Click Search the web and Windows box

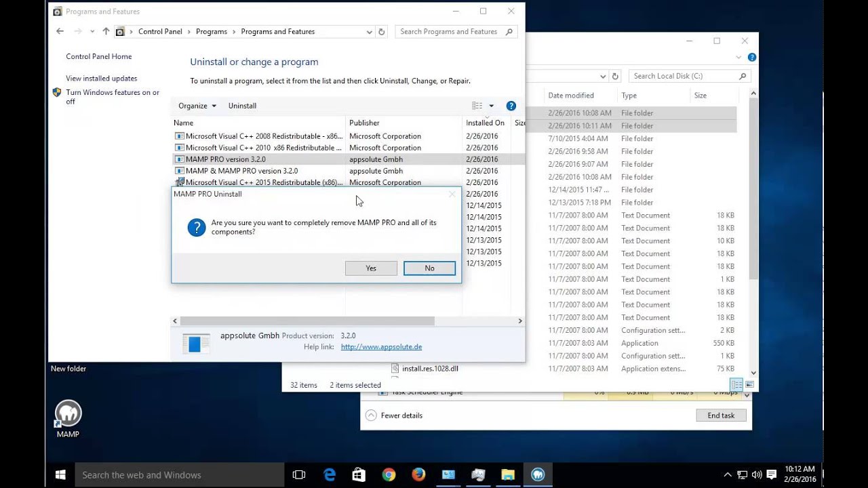[179, 475]
